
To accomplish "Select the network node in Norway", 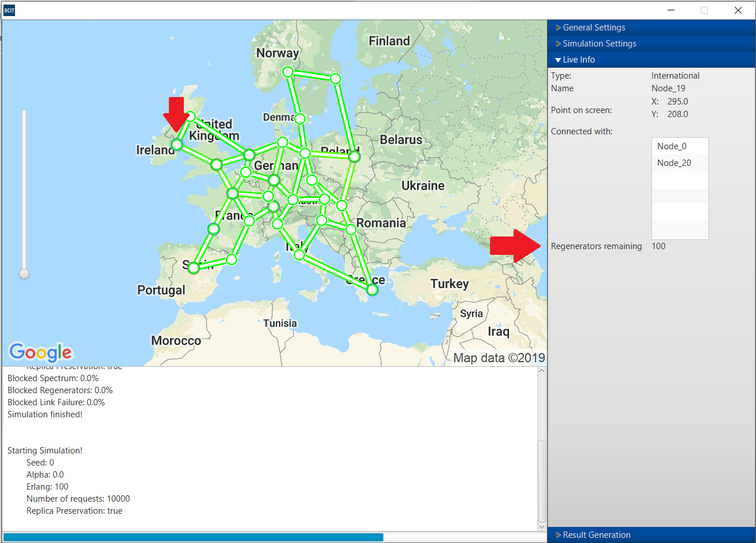I will pos(288,71).
